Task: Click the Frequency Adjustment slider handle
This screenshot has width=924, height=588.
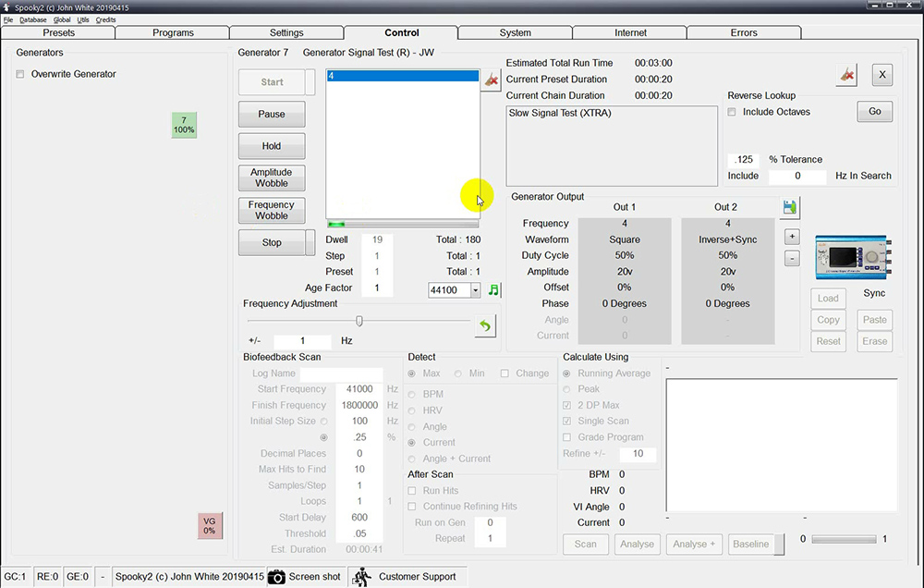Action: (359, 321)
